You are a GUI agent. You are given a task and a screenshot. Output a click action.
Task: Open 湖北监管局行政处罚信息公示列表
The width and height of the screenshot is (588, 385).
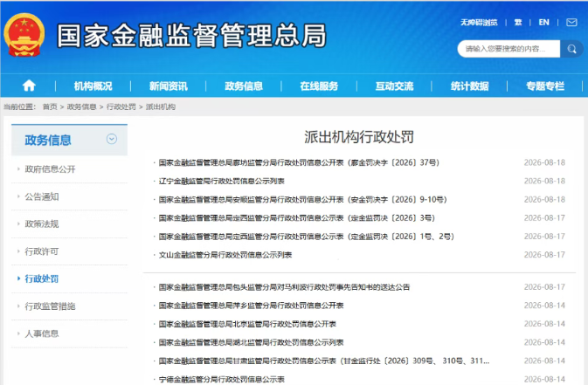point(252,342)
